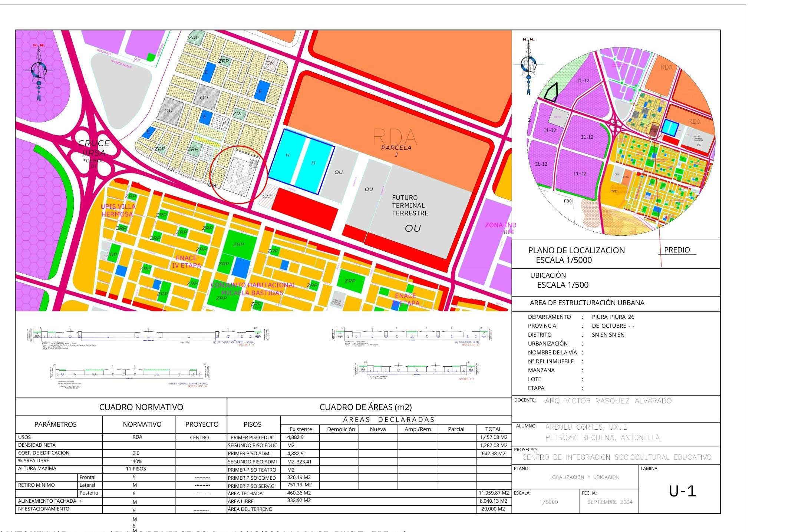Select the "RETIRO MÍNIMO" row label

36,485
